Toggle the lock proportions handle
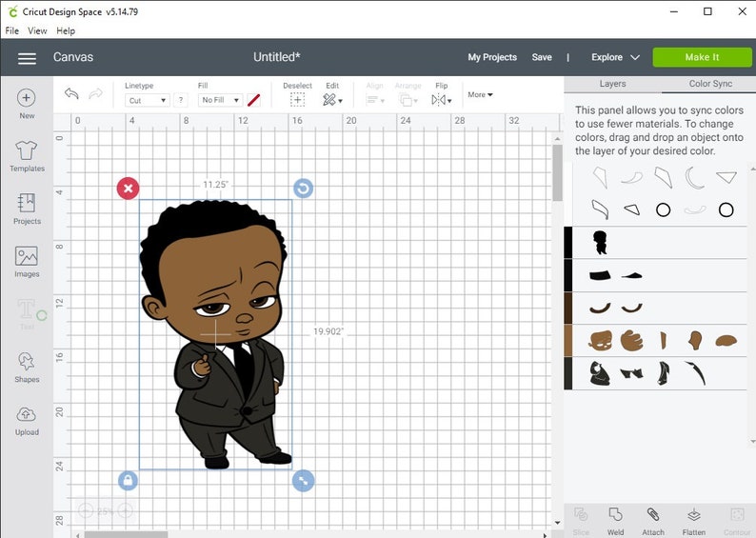This screenshot has width=756, height=538. coord(128,481)
